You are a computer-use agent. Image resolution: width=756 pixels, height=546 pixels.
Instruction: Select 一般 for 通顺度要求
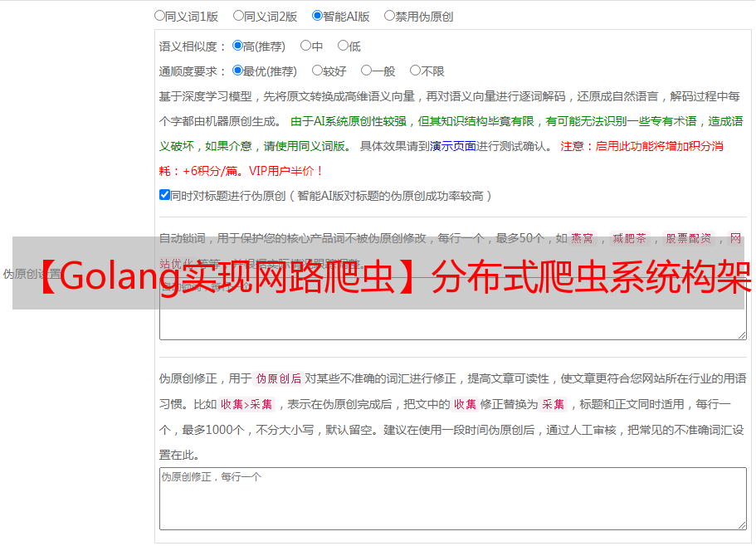[x=366, y=71]
